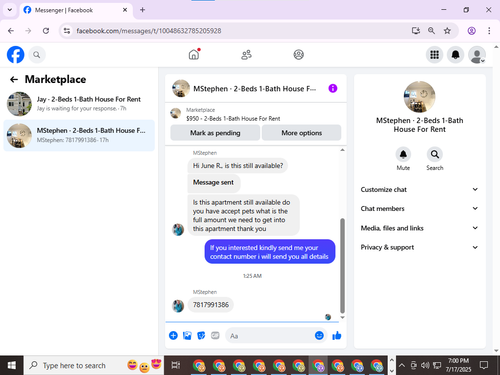The image size is (500, 375).
Task: Open the tab search dropdown
Action: pos(10,10)
